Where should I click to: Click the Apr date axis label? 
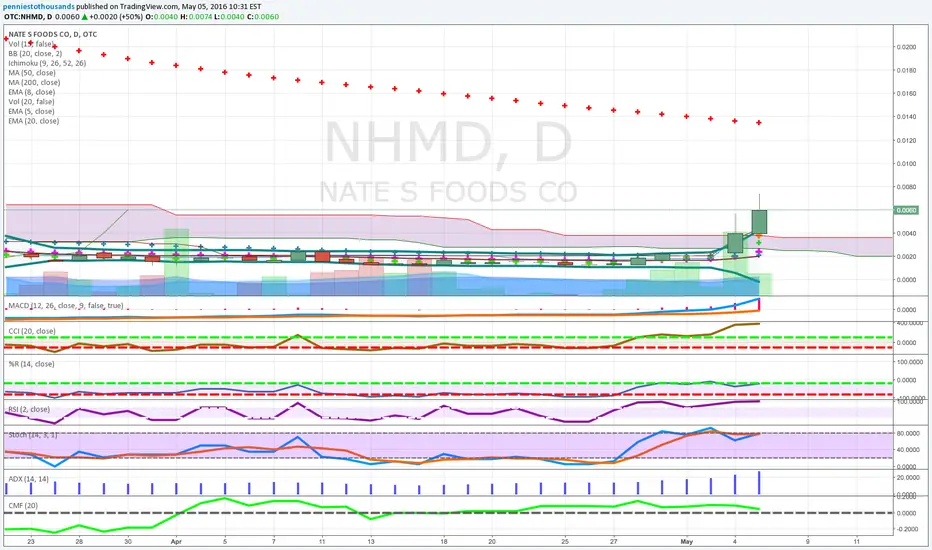(x=175, y=542)
